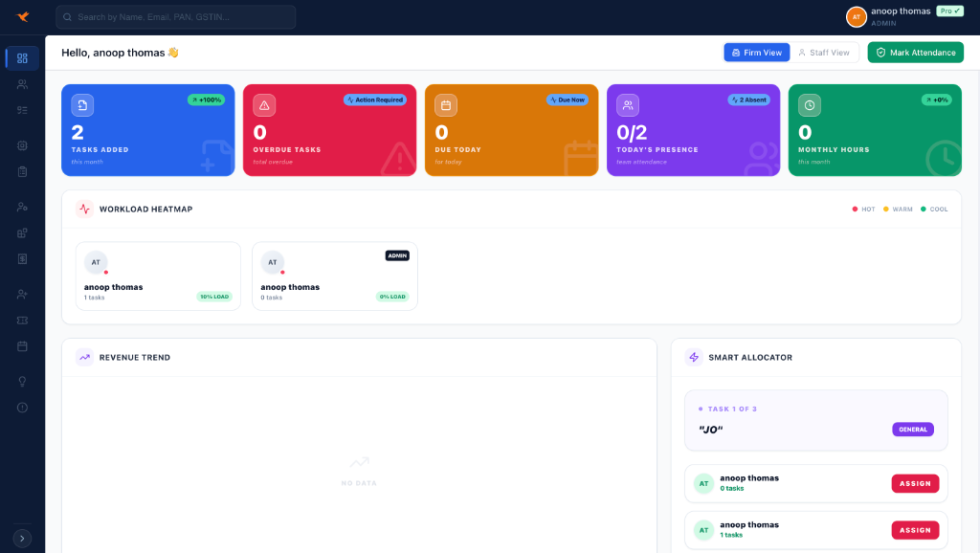Click the lightbulb insights icon in sidebar
The width and height of the screenshot is (980, 553).
pyautogui.click(x=22, y=381)
